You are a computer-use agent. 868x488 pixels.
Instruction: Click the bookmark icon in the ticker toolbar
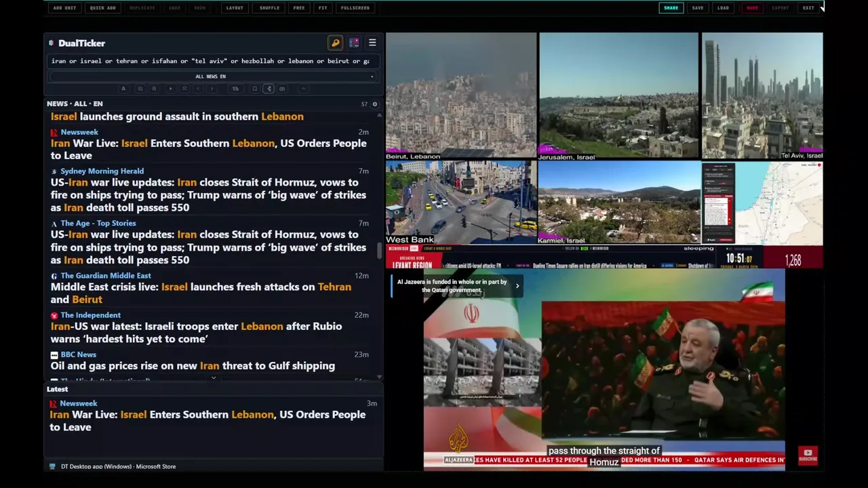tap(255, 89)
